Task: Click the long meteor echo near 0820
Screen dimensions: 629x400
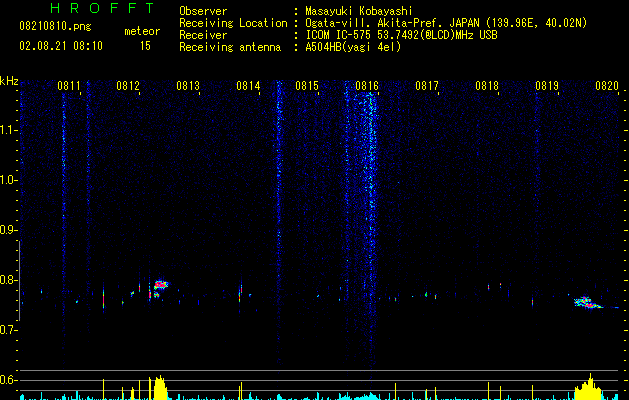Action: pos(588,303)
